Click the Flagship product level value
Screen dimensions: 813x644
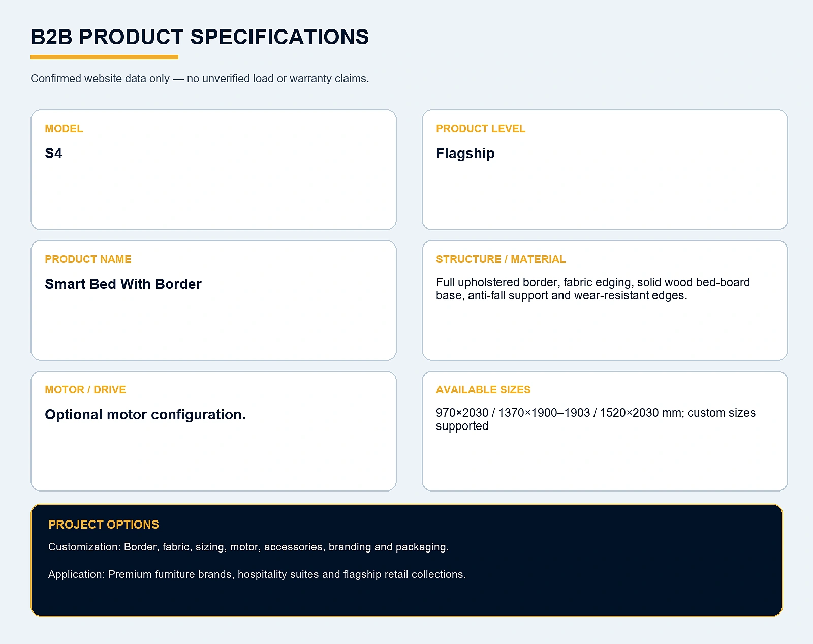[x=465, y=154]
